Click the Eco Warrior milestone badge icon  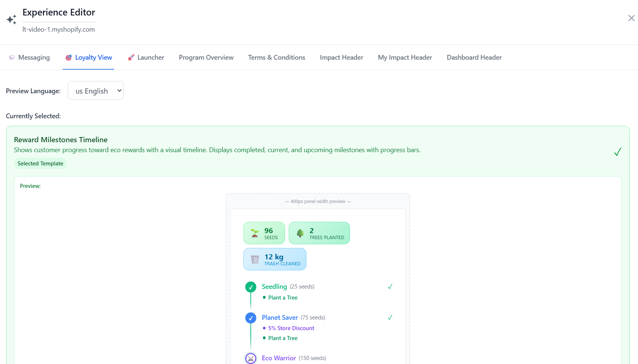point(251,358)
